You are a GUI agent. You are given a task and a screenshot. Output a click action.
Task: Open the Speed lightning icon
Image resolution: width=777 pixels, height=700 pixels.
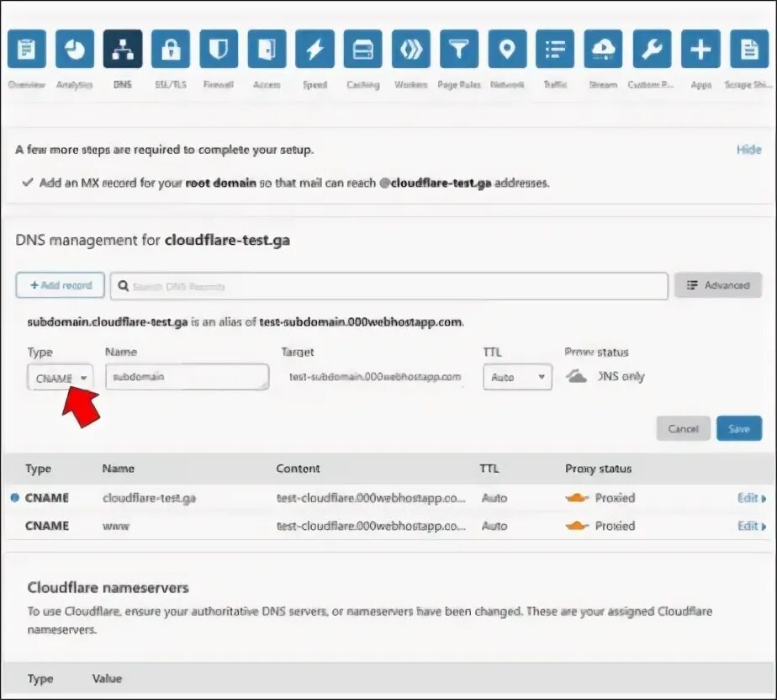click(x=315, y=49)
